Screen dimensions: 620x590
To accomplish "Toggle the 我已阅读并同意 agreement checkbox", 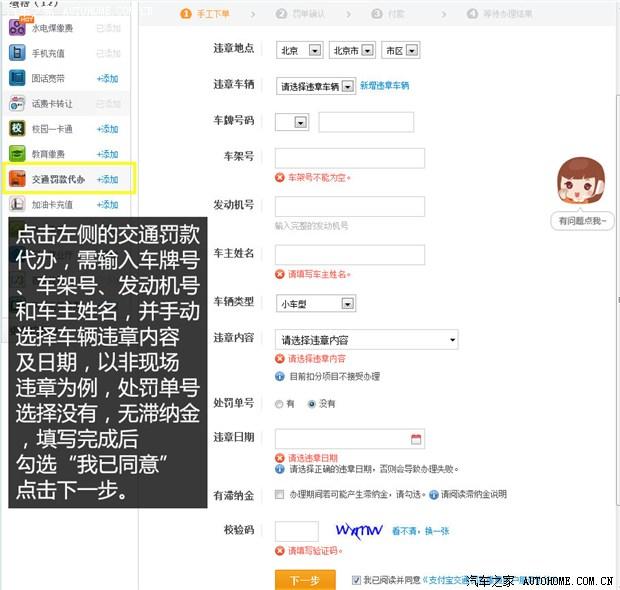I will pos(357,579).
